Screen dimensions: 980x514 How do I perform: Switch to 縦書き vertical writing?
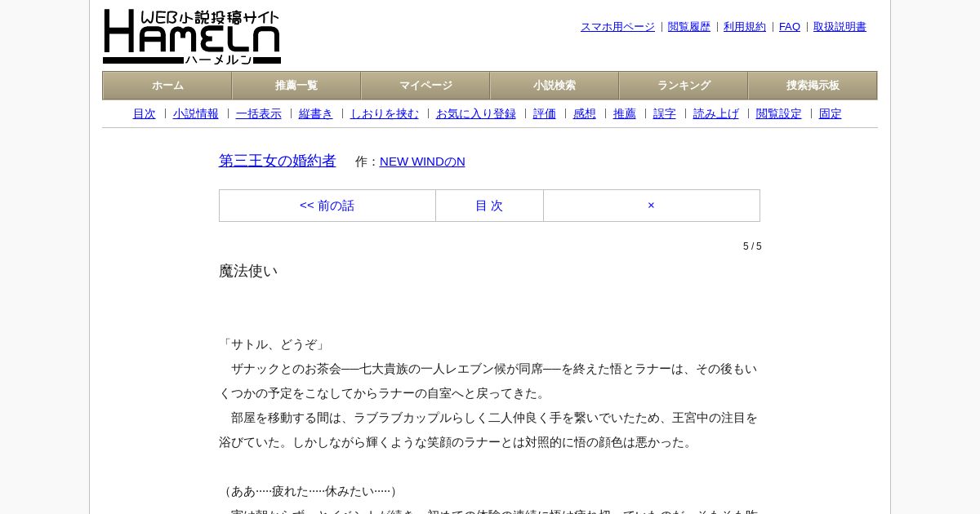point(316,114)
